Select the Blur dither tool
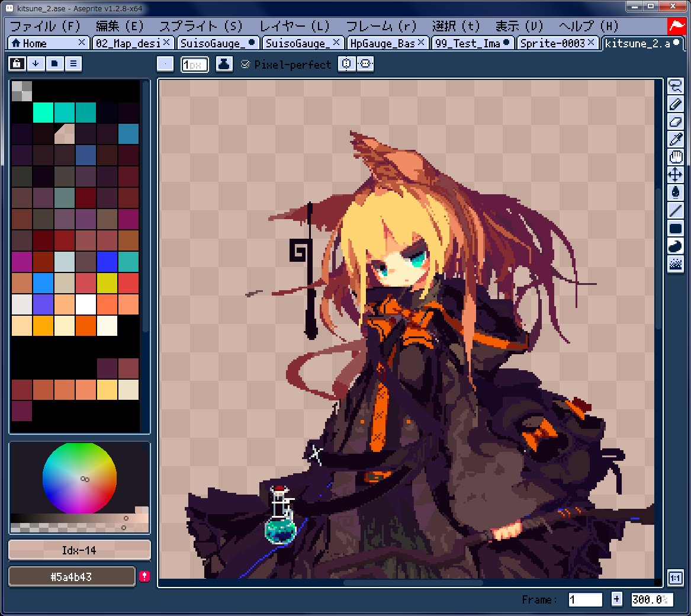The height and width of the screenshot is (616, 691). (675, 264)
